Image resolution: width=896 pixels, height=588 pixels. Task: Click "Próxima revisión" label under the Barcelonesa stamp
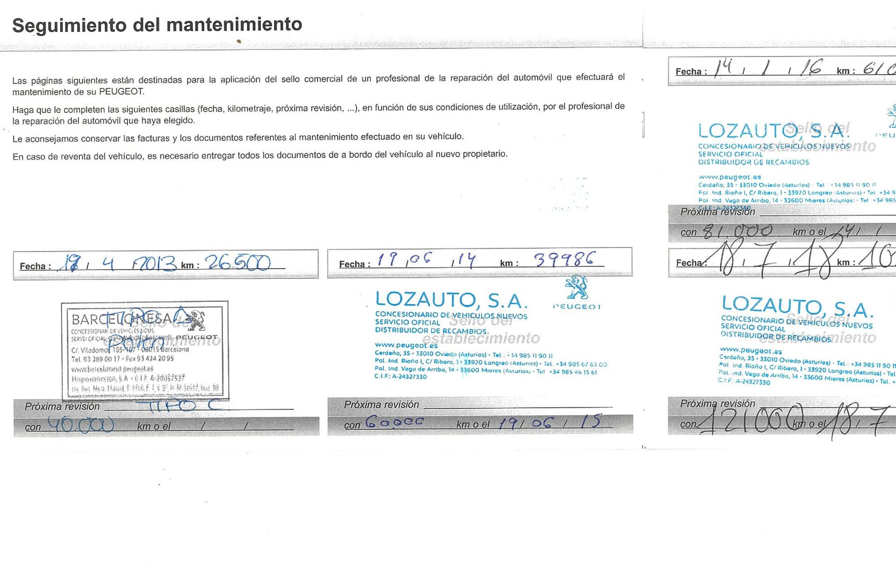pos(62,406)
